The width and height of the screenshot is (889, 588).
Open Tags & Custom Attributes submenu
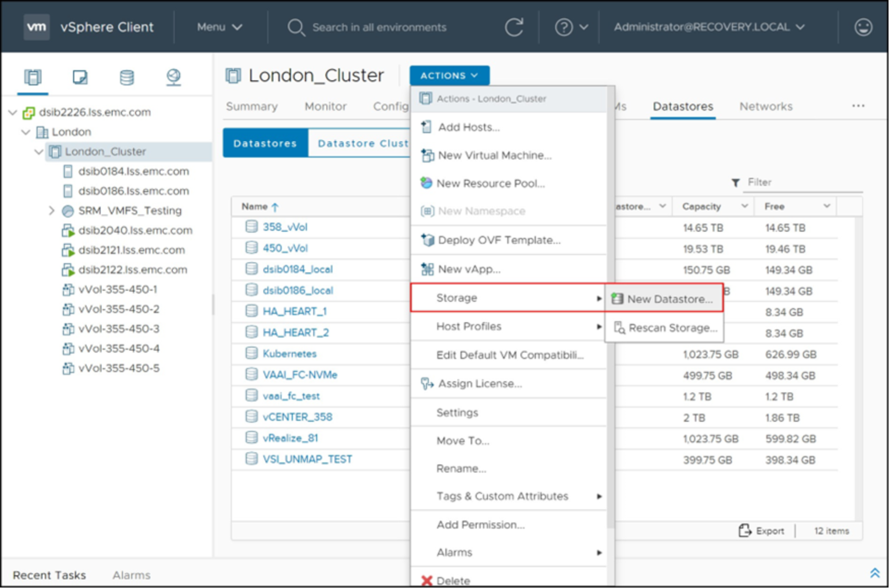coord(508,496)
